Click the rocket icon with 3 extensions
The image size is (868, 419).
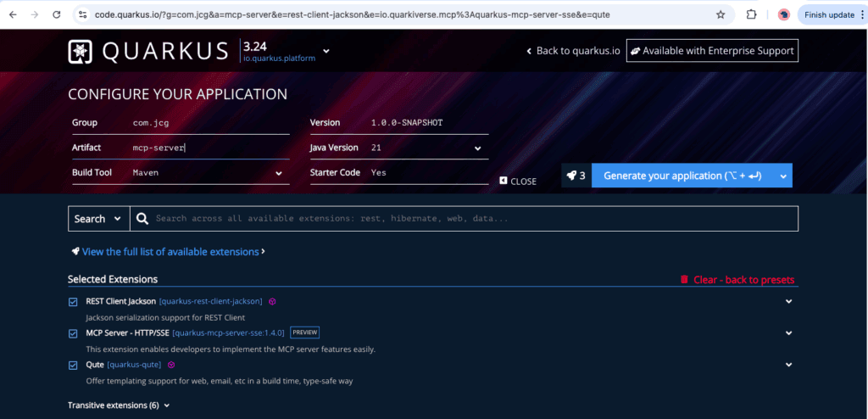pos(576,176)
